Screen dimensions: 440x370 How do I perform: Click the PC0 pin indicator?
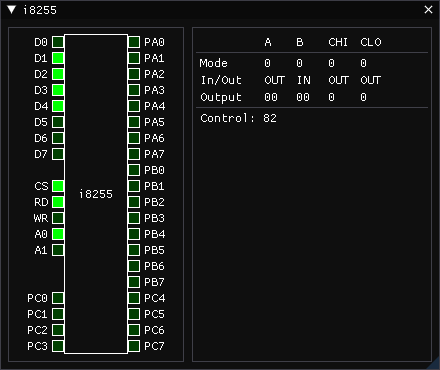pos(58,298)
